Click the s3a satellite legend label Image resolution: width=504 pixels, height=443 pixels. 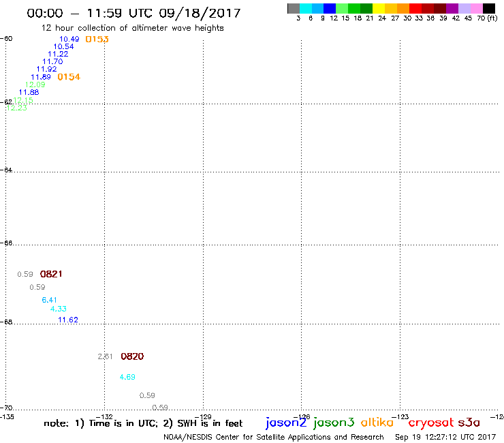(x=469, y=423)
